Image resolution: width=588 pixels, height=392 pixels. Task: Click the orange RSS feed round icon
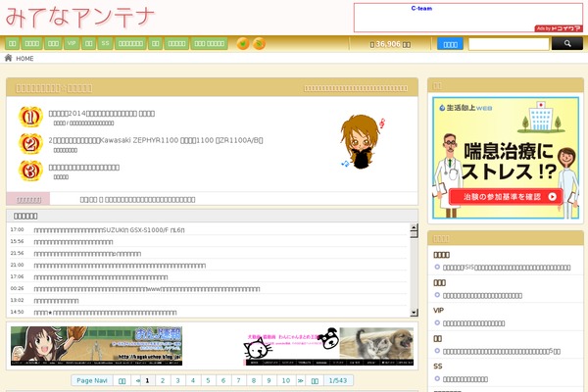tap(259, 43)
